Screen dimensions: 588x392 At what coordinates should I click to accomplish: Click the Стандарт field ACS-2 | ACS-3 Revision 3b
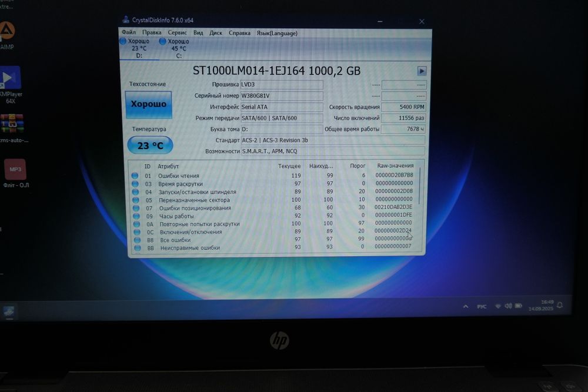pos(333,140)
